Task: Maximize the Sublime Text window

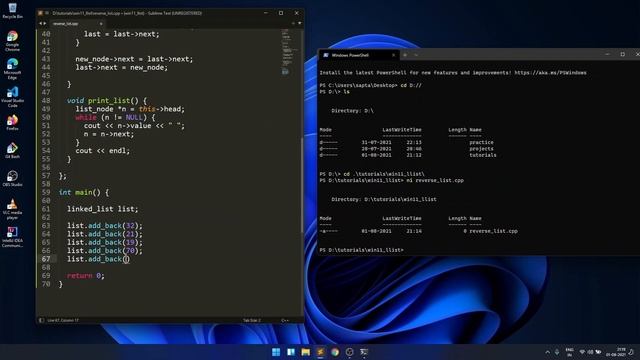Action: coord(281,13)
